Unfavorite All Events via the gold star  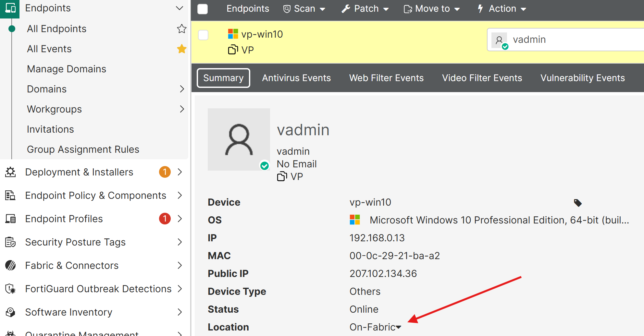click(181, 49)
